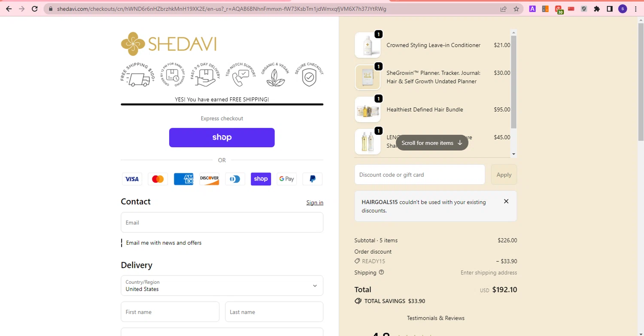Open the purple 'A' browser extension

click(x=532, y=9)
